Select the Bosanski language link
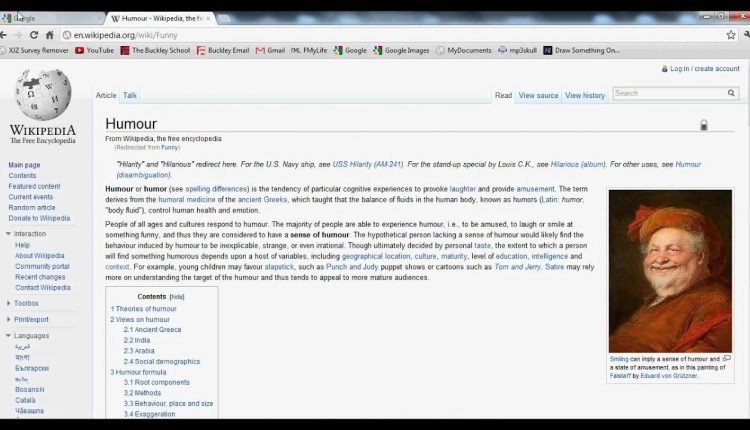The width and height of the screenshot is (750, 430). pos(30,389)
